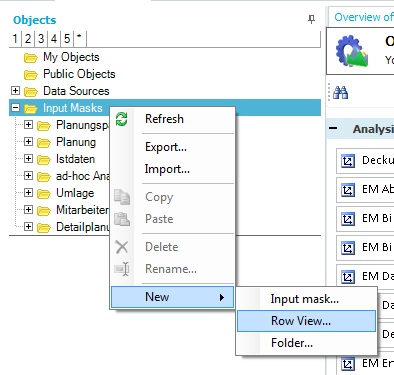This screenshot has height=375, width=394.
Task: Select the Input Masks tree item
Action: click(72, 108)
